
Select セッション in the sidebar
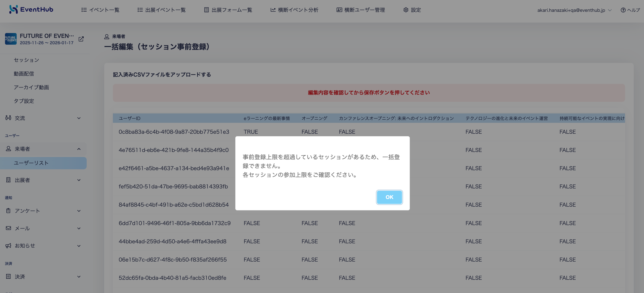pyautogui.click(x=26, y=60)
